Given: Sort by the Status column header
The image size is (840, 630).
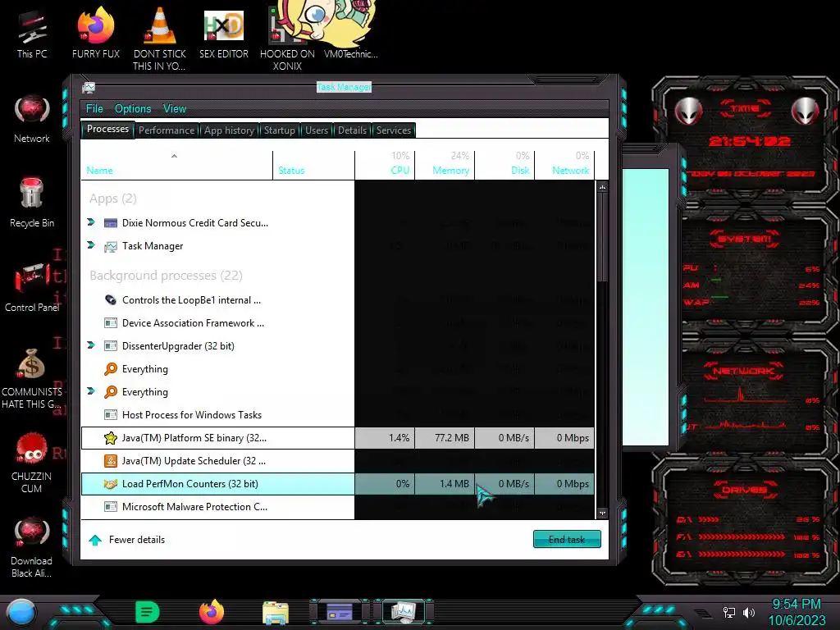Looking at the screenshot, I should pos(313,164).
